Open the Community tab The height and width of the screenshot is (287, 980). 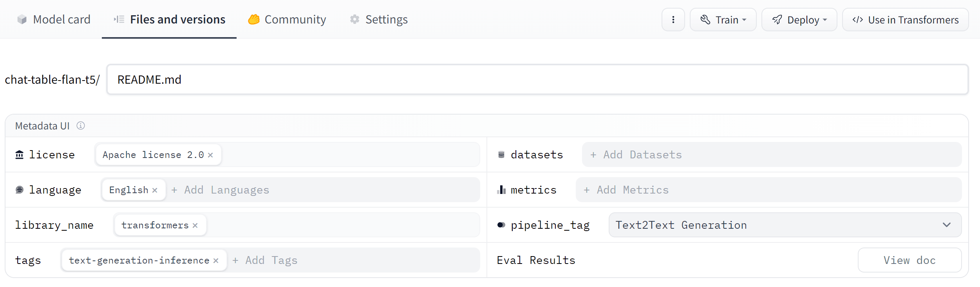click(287, 19)
